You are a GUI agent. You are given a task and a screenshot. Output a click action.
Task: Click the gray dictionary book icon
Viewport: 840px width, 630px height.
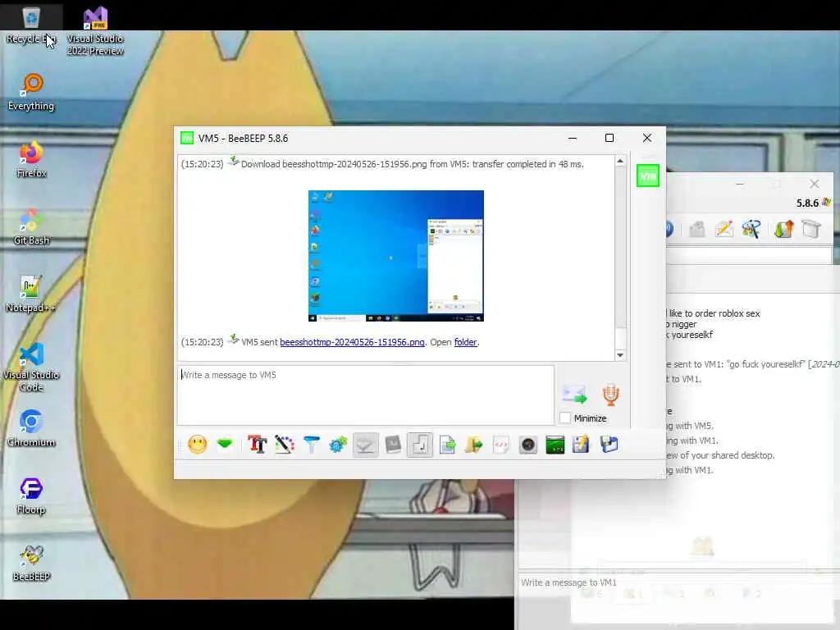(393, 444)
